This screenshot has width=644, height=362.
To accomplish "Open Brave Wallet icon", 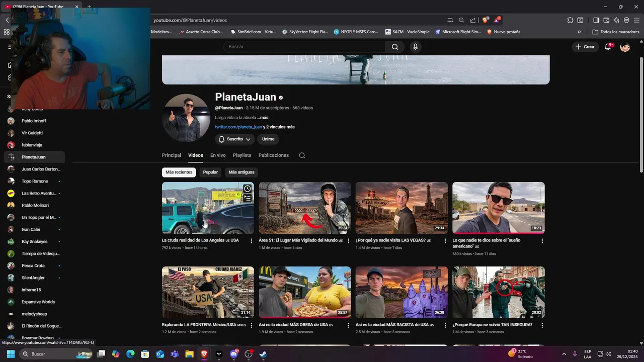I will click(x=606, y=20).
